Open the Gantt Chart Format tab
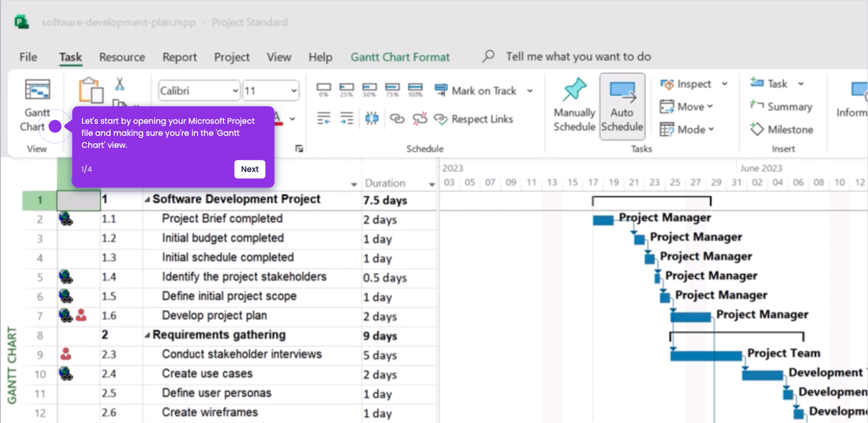868x423 pixels. click(400, 57)
